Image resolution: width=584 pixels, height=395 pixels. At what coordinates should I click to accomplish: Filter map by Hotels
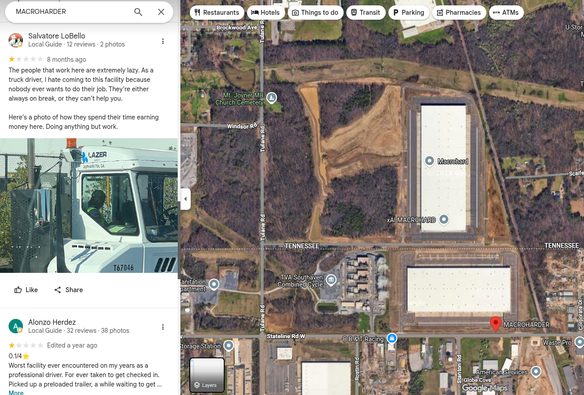click(265, 13)
